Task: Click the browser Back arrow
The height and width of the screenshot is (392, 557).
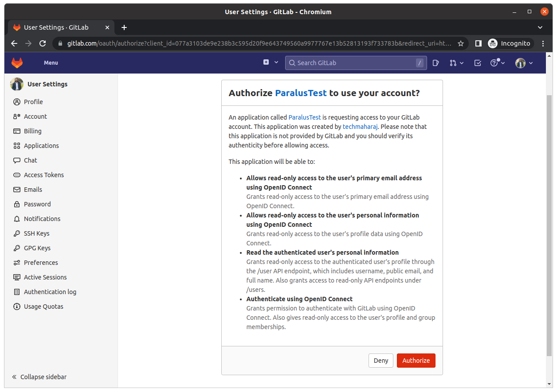Action: pos(14,43)
